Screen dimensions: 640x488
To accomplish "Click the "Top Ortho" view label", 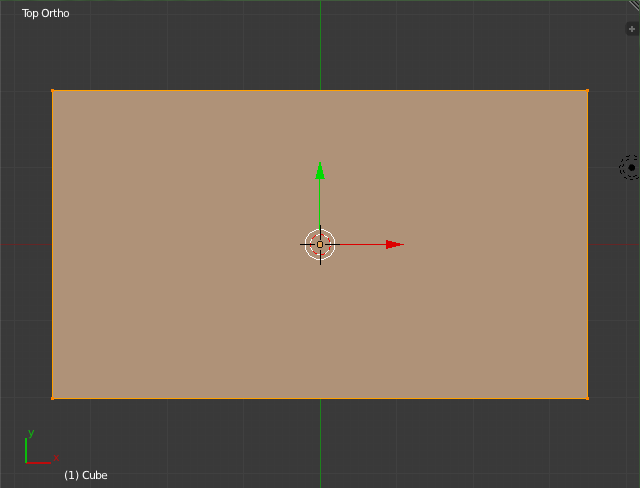I will [x=46, y=14].
